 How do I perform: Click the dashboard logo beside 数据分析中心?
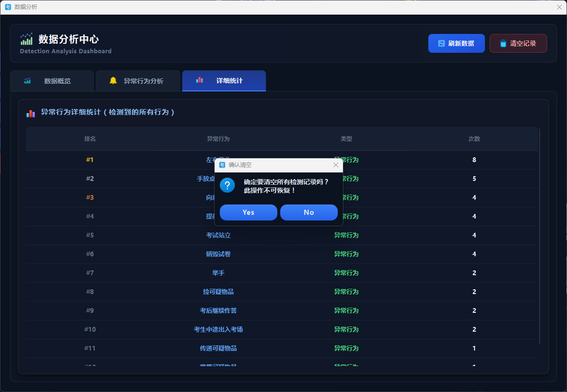click(x=26, y=39)
